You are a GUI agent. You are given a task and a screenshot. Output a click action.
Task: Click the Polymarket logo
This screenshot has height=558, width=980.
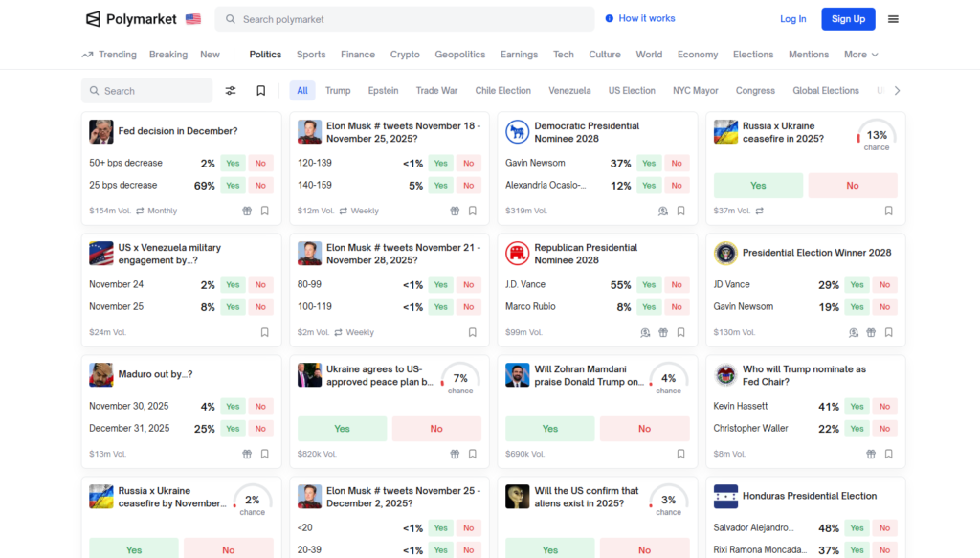[133, 19]
